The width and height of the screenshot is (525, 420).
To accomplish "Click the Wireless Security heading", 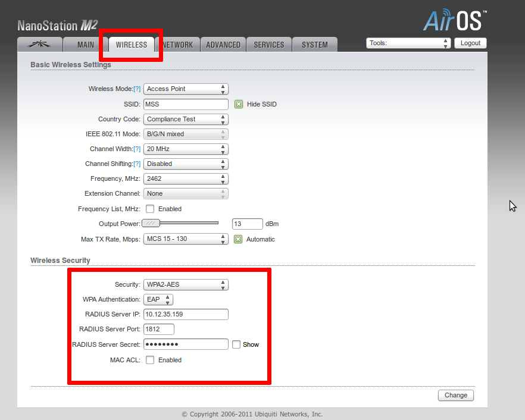I will (60, 261).
